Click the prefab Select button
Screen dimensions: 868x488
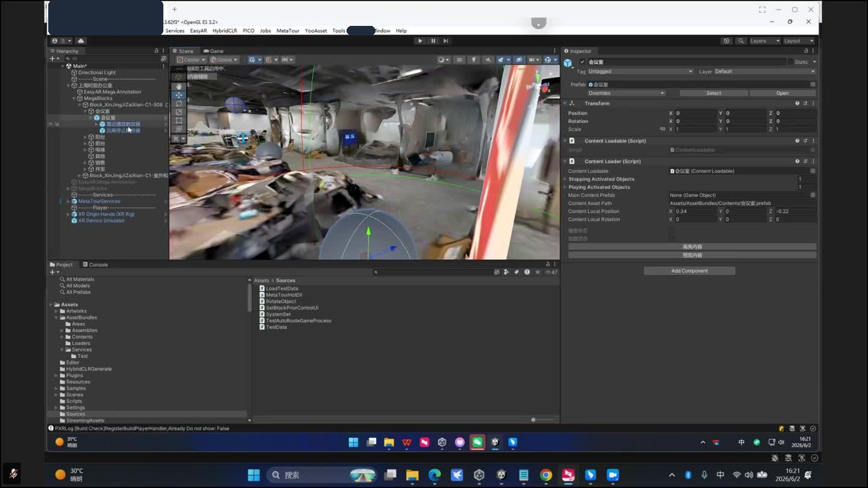pyautogui.click(x=714, y=93)
